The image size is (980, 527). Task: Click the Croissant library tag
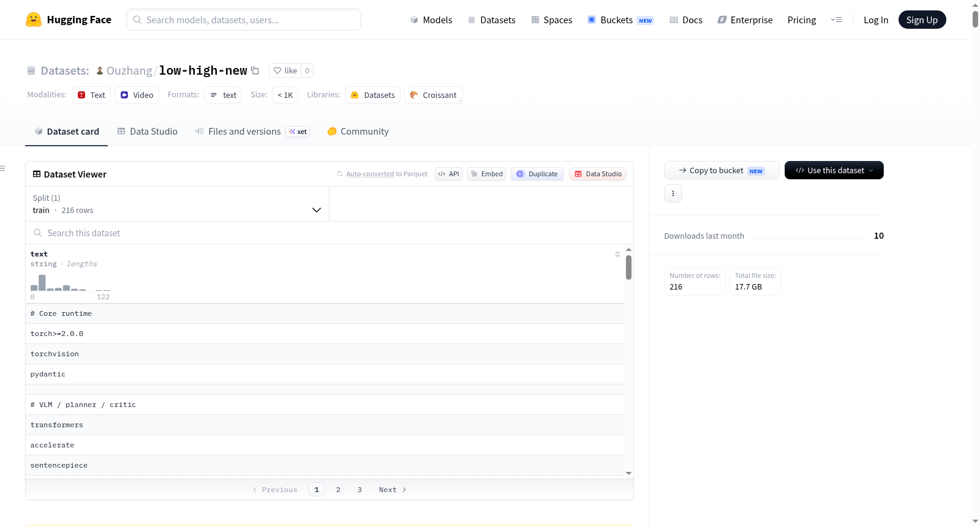click(433, 95)
